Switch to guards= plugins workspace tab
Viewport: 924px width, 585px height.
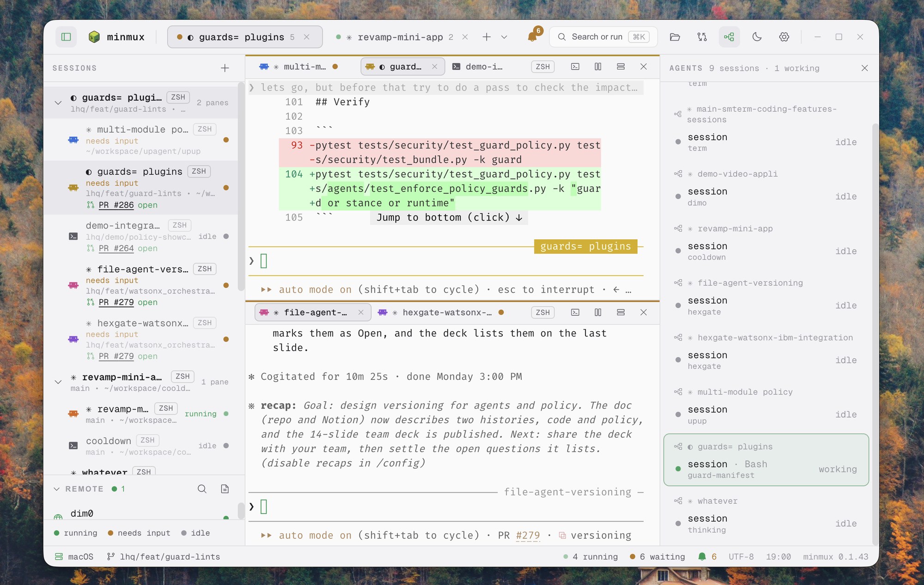click(245, 37)
